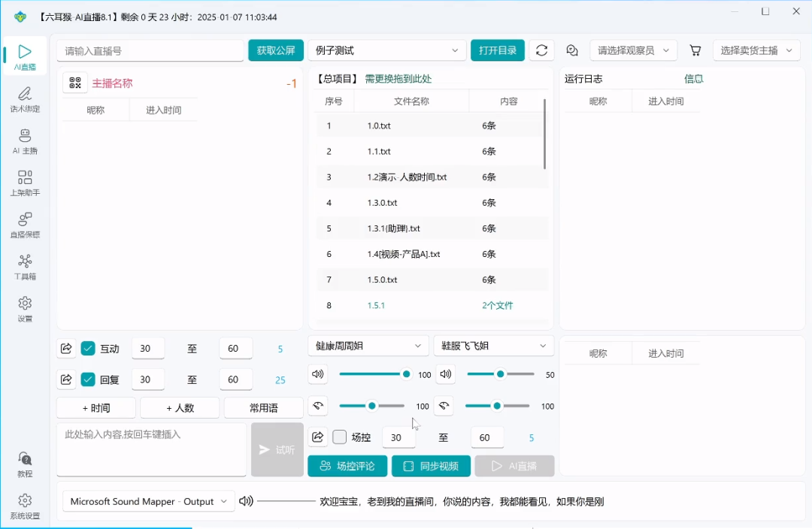812x529 pixels.
Task: Open the 请选择观察员 dropdown
Action: tap(634, 50)
